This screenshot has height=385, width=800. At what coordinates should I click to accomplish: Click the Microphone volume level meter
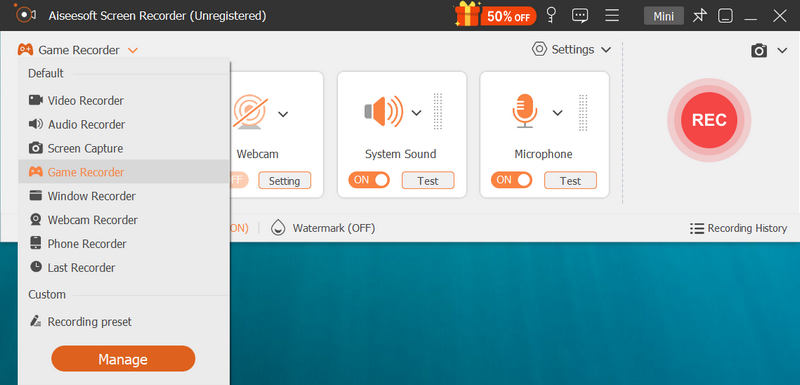point(583,112)
